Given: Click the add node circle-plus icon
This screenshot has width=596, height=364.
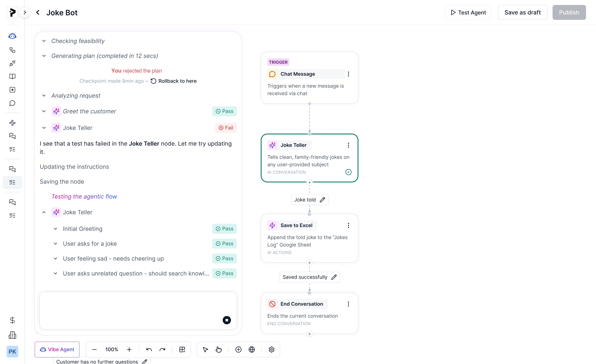Looking at the screenshot, I should point(238,350).
